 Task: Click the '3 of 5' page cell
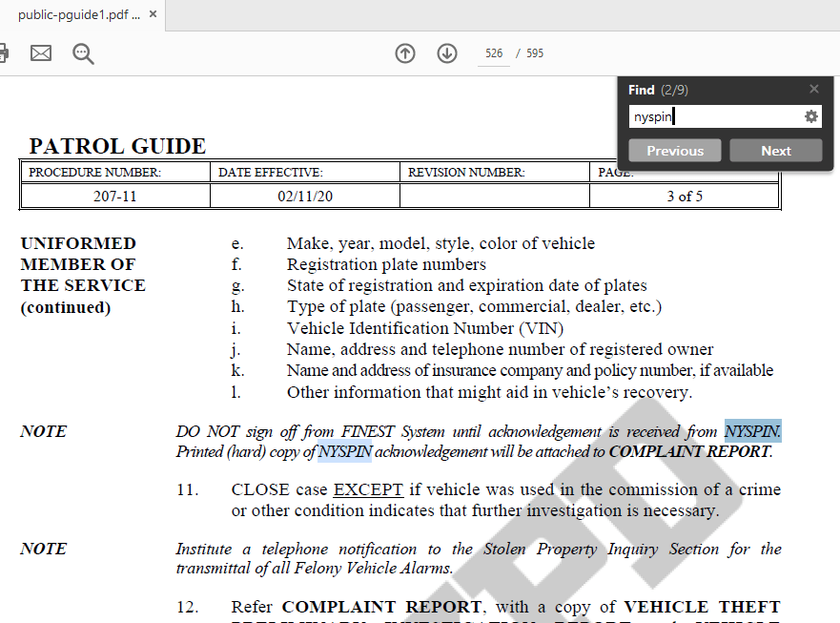tap(684, 197)
